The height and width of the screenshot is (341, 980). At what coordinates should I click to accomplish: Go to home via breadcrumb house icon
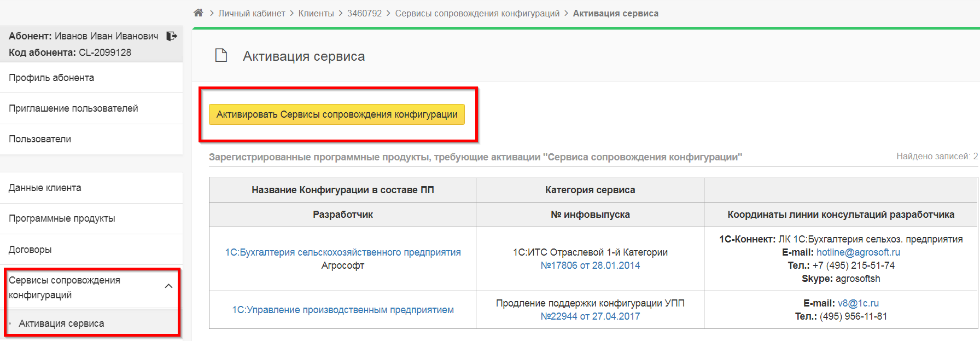pos(199,13)
